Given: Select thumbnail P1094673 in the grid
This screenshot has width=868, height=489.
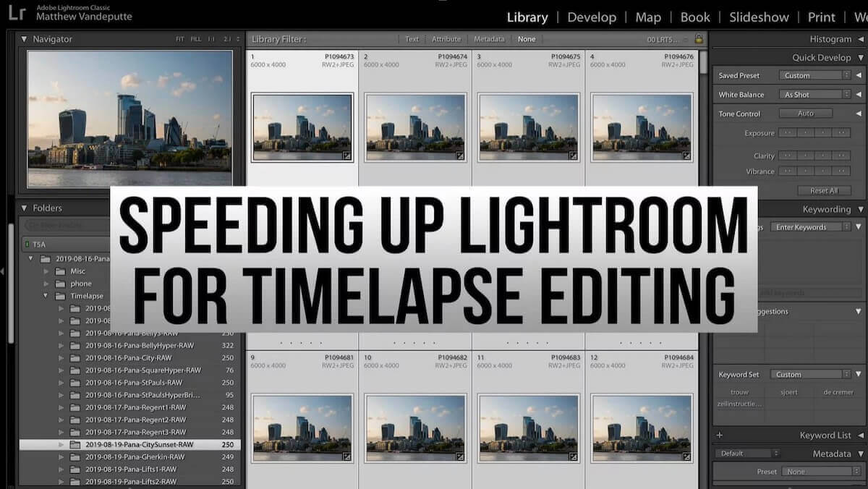Looking at the screenshot, I should tap(302, 127).
